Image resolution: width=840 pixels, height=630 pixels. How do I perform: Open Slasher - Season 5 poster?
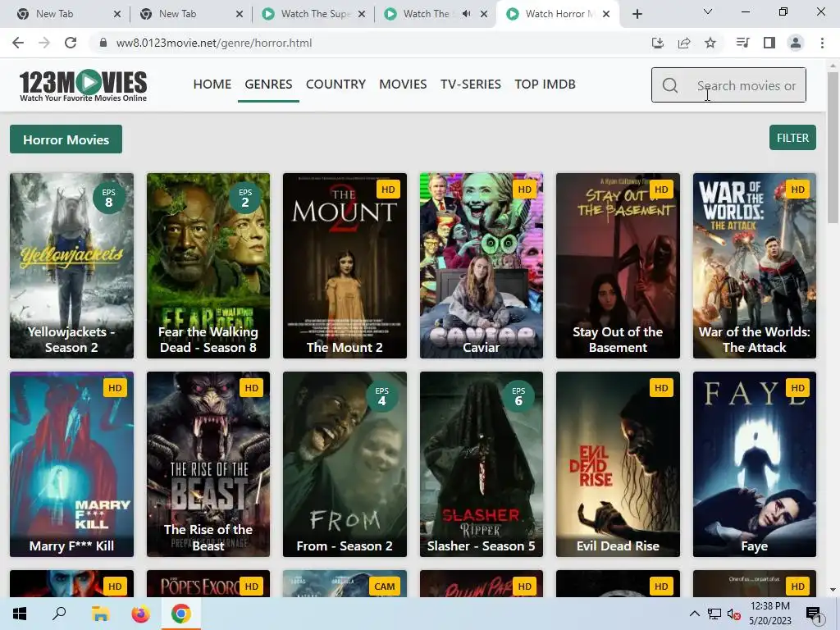[x=482, y=464]
